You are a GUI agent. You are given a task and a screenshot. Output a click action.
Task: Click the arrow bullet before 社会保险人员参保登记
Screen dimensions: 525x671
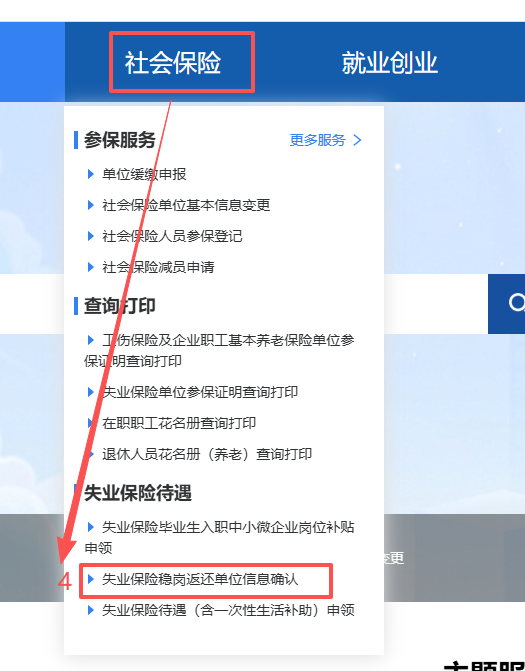[x=90, y=236]
